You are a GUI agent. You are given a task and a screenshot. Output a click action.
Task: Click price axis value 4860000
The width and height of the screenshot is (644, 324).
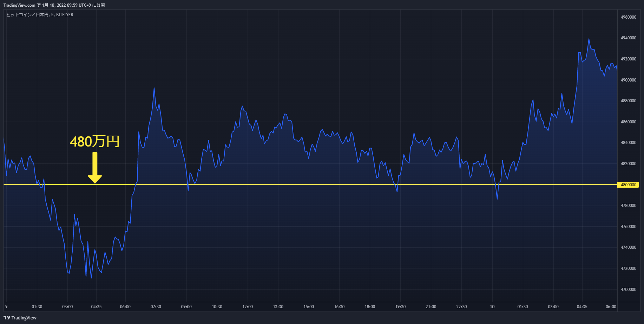629,122
